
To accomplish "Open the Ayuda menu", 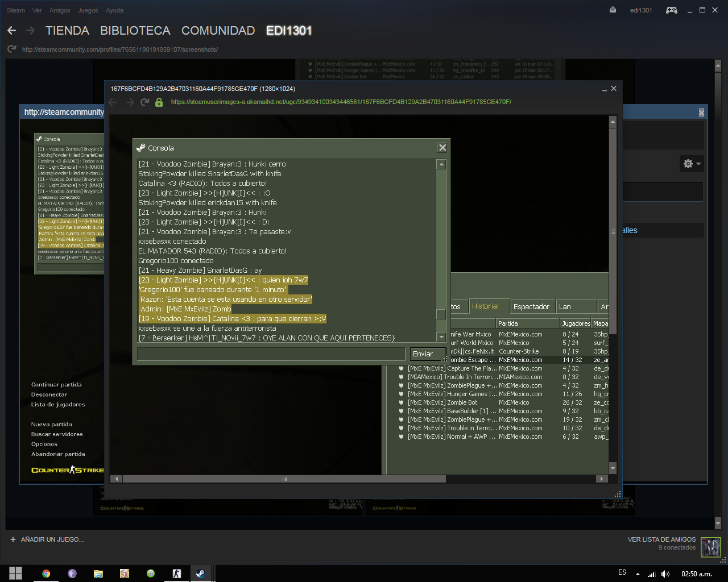I will (114, 10).
